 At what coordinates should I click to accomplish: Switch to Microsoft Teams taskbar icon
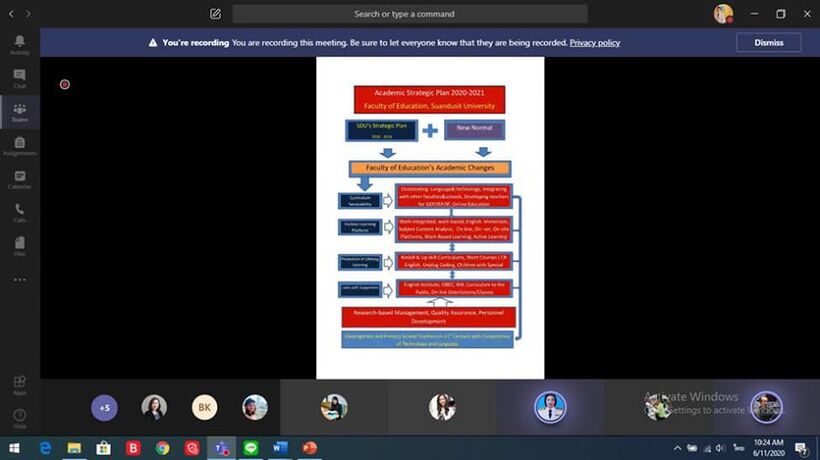pyautogui.click(x=222, y=448)
